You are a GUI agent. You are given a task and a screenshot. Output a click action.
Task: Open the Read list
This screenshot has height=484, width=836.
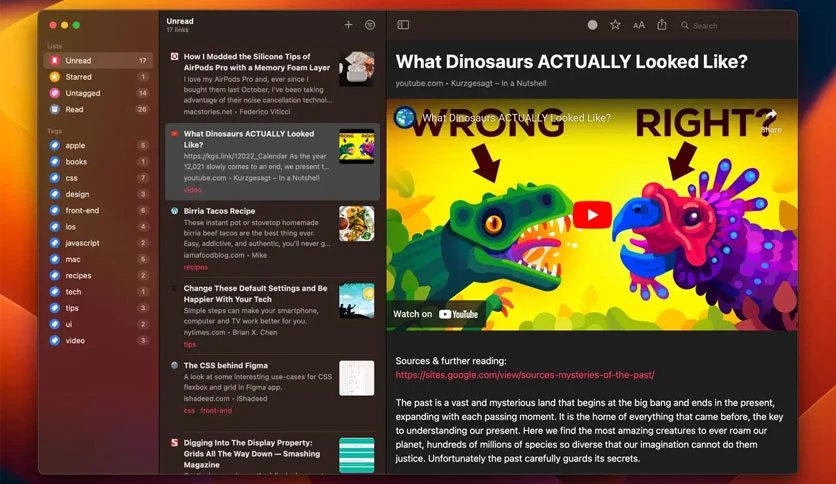click(98, 109)
